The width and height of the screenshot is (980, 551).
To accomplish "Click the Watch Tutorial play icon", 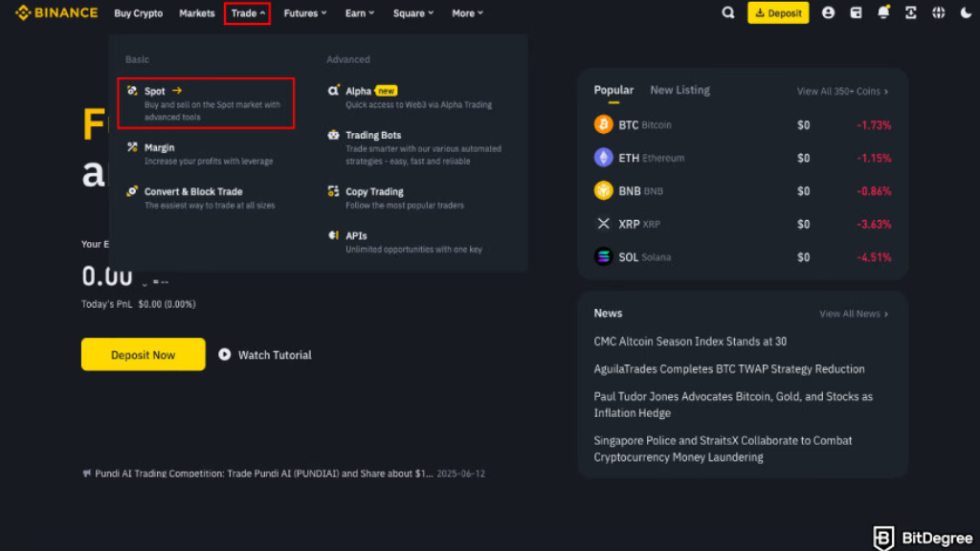I will click(x=224, y=354).
